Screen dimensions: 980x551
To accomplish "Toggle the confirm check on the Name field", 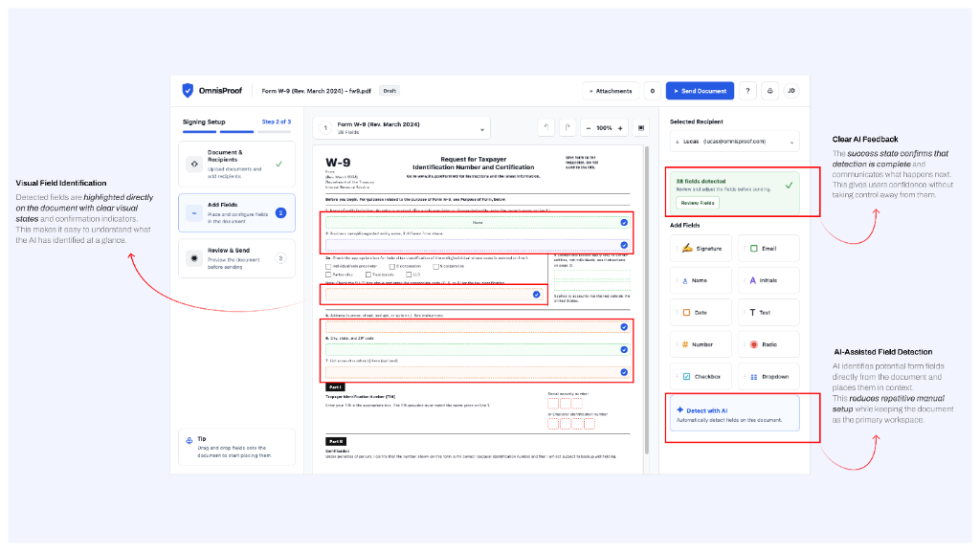I will pos(624,222).
